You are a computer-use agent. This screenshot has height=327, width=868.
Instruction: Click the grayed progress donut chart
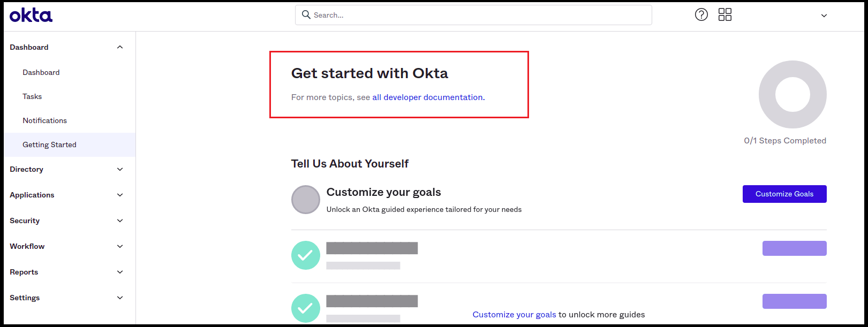(792, 94)
